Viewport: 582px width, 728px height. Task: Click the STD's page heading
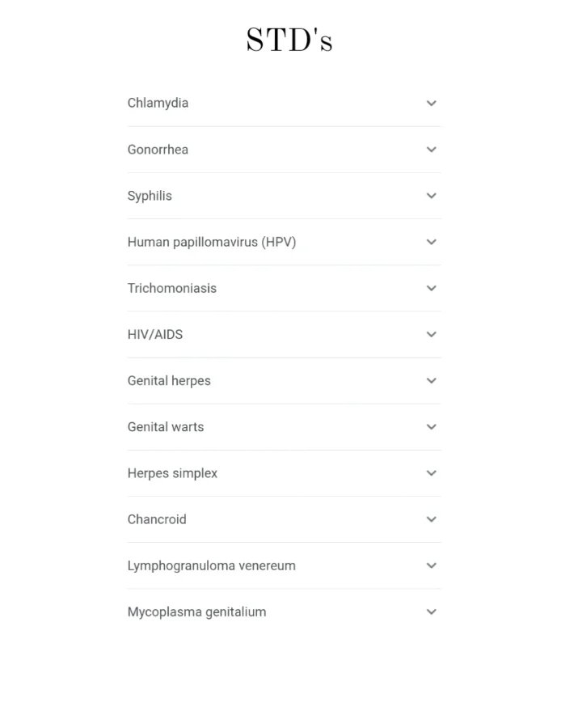[289, 40]
